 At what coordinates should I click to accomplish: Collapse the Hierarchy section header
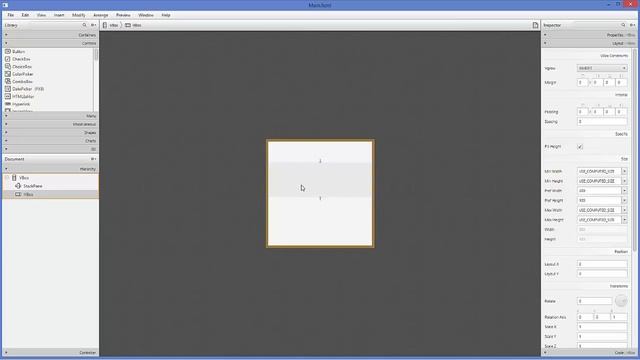50,169
